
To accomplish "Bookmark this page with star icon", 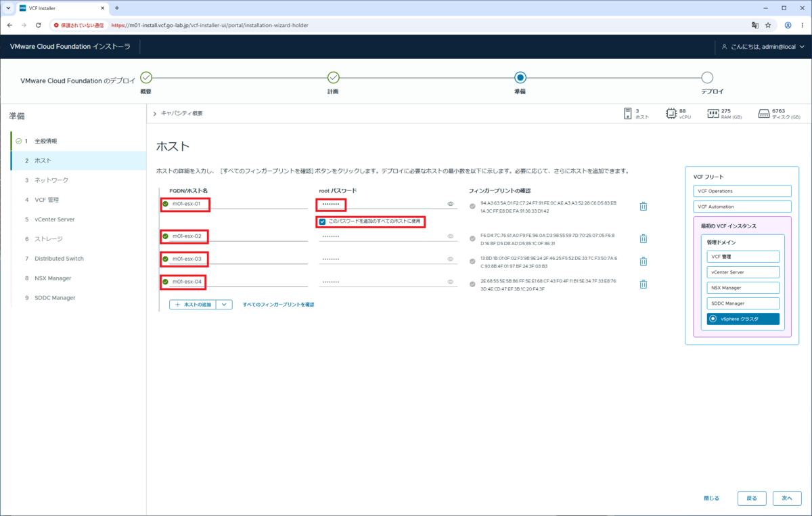I will [768, 25].
